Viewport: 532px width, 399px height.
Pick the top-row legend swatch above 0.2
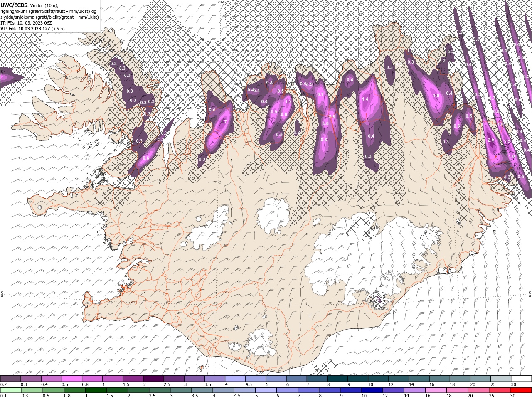tap(10, 379)
